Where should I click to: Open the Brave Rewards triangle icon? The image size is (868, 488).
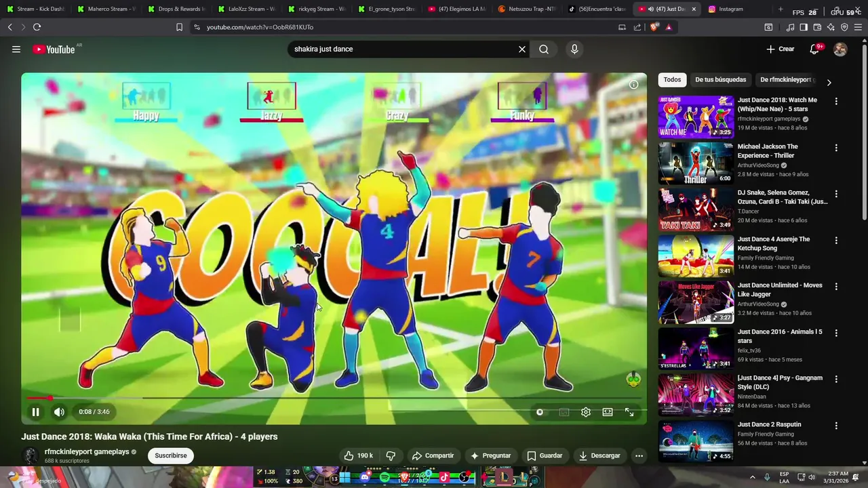click(669, 27)
